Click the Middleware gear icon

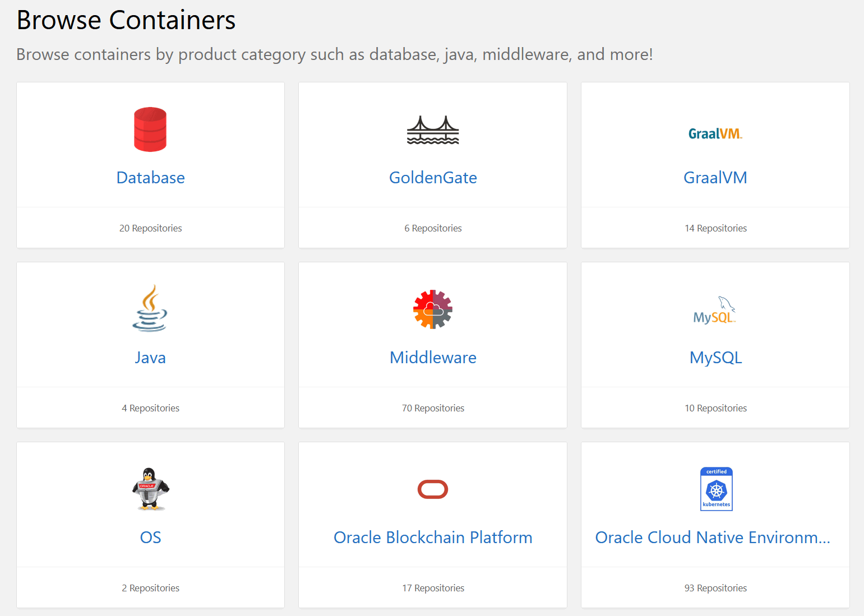433,309
